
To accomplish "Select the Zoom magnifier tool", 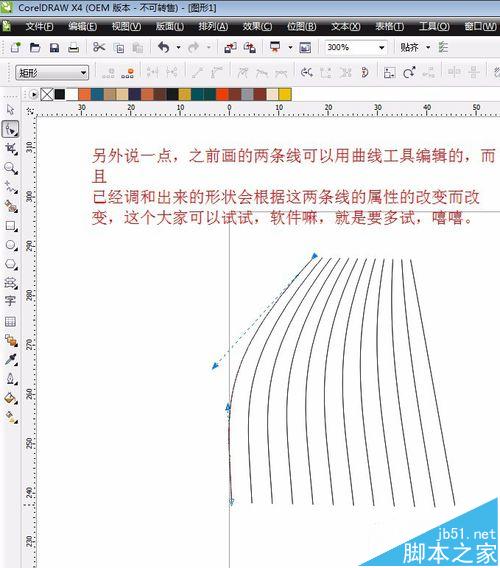I will pyautogui.click(x=10, y=168).
